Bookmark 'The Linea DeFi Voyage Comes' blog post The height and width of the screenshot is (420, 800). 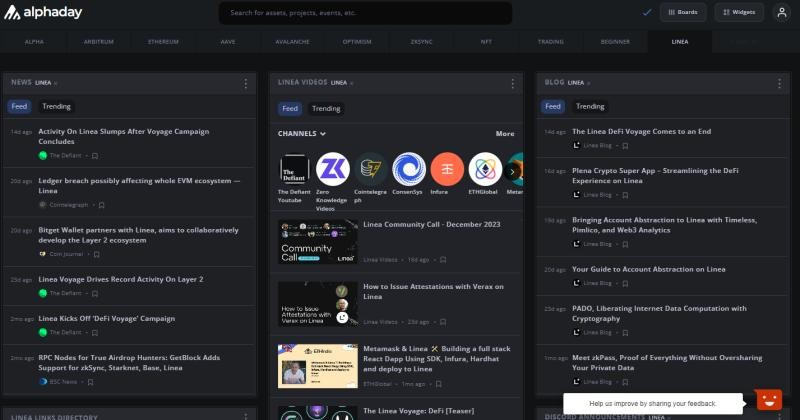625,146
